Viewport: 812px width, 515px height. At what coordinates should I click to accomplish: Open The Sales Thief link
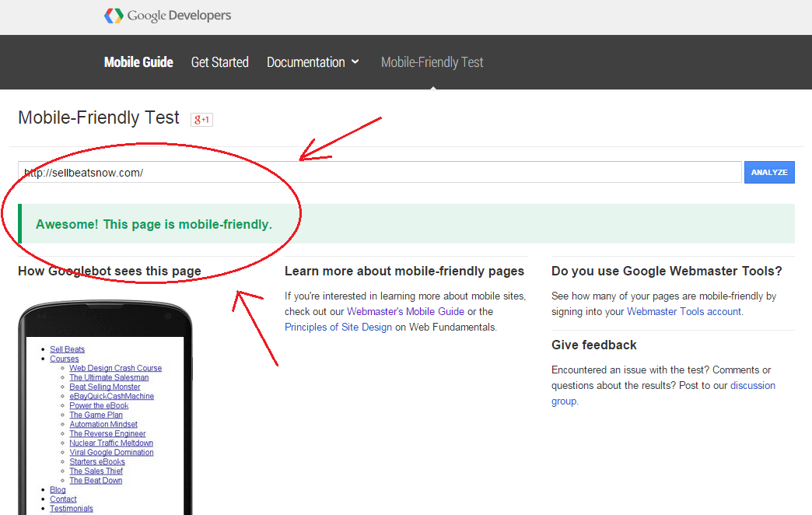click(x=96, y=471)
